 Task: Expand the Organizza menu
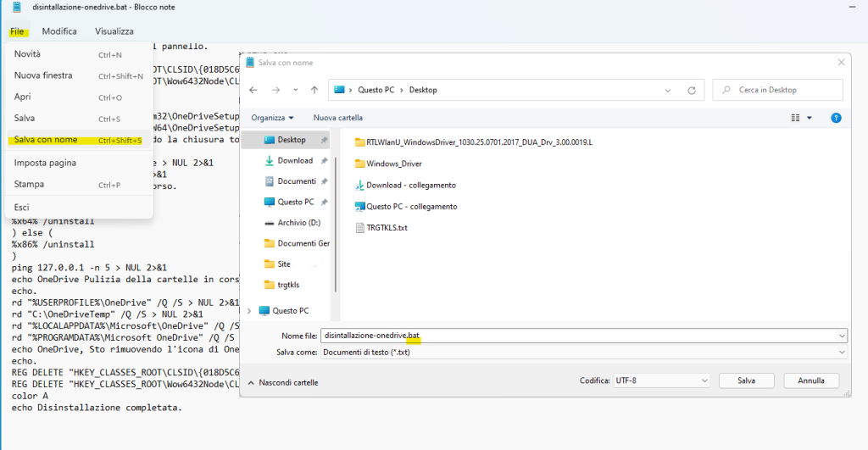coord(272,118)
